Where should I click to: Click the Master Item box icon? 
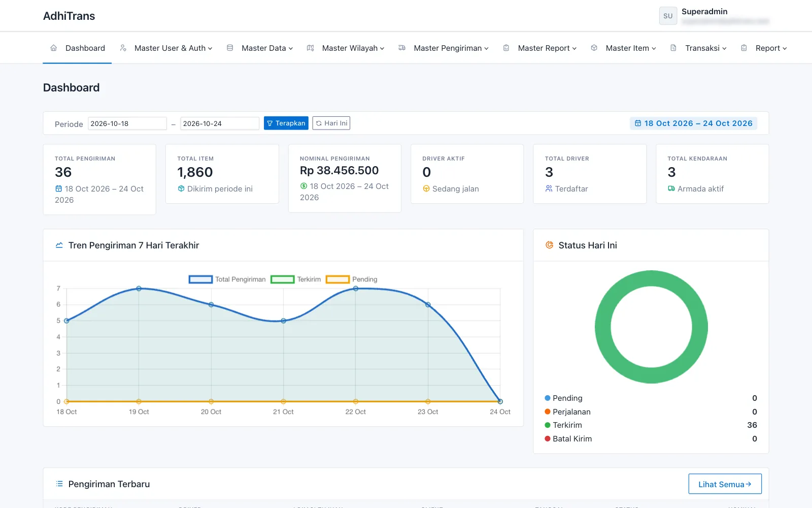coord(594,48)
